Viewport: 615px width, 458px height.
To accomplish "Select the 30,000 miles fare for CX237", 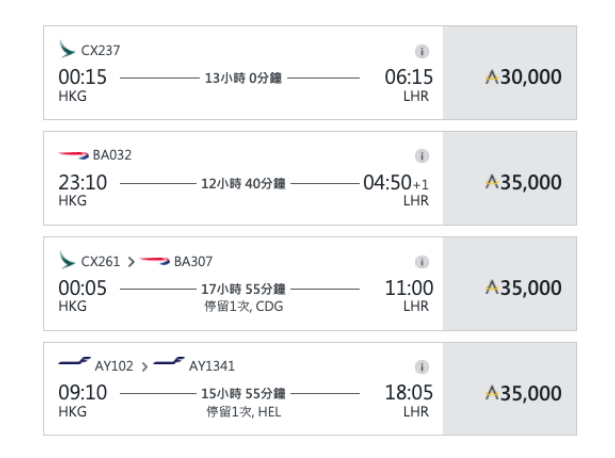I will pos(522,75).
